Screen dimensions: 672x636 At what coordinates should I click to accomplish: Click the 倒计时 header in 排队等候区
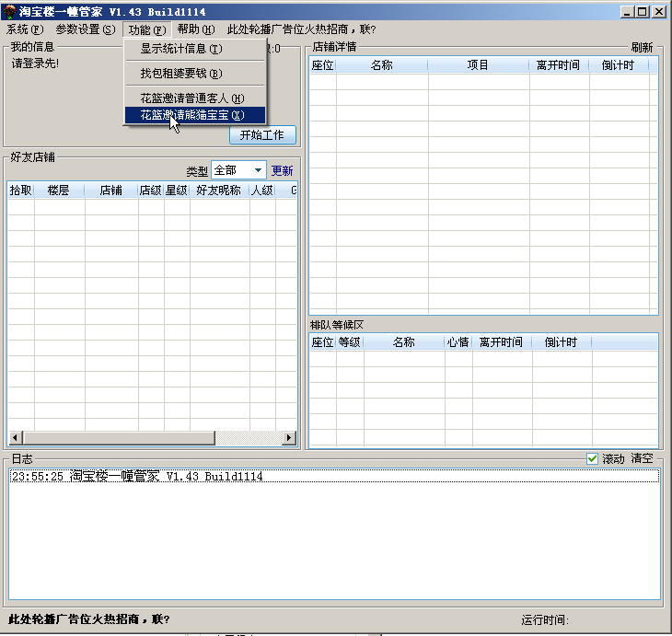tap(562, 342)
